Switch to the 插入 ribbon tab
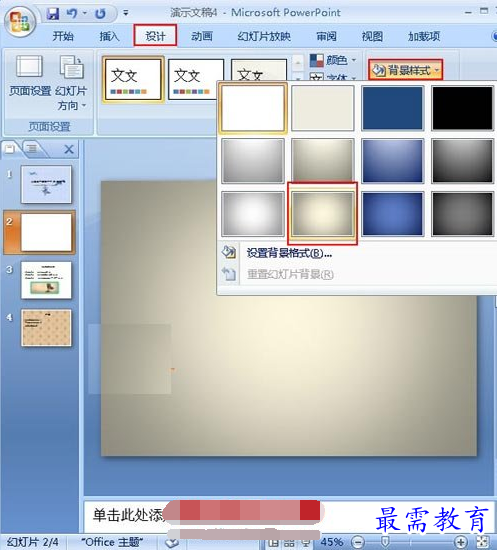The height and width of the screenshot is (551, 497). click(x=109, y=36)
